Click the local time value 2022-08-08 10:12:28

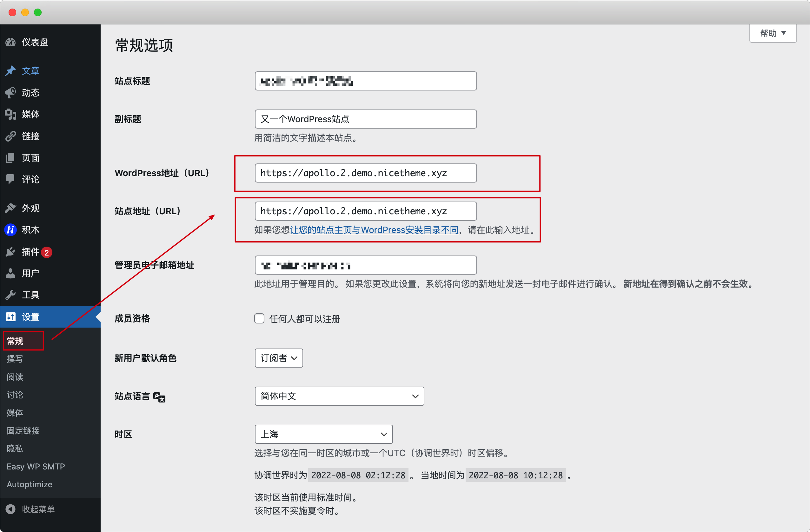(515, 475)
